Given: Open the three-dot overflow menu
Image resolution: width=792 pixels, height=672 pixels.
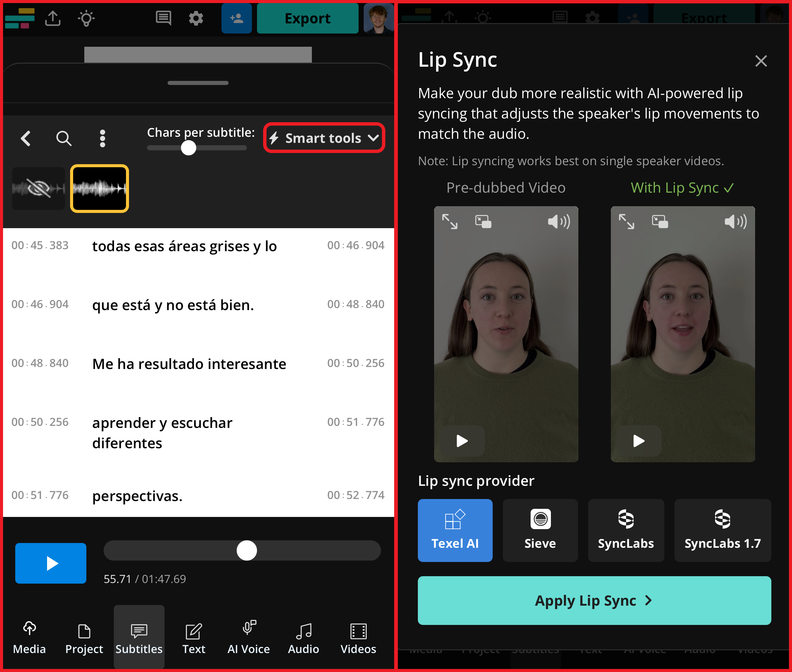Looking at the screenshot, I should [102, 138].
